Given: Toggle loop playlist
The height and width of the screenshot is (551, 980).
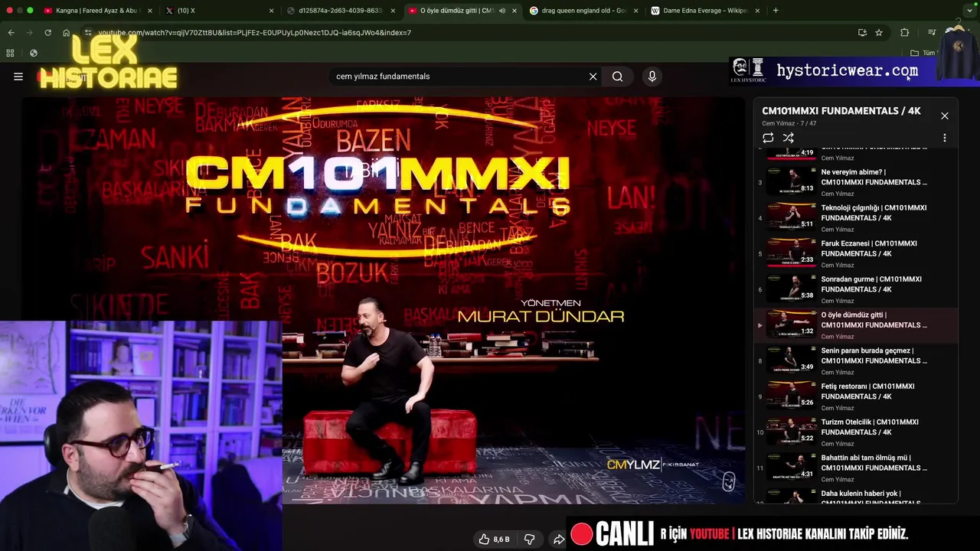Looking at the screenshot, I should (x=768, y=138).
